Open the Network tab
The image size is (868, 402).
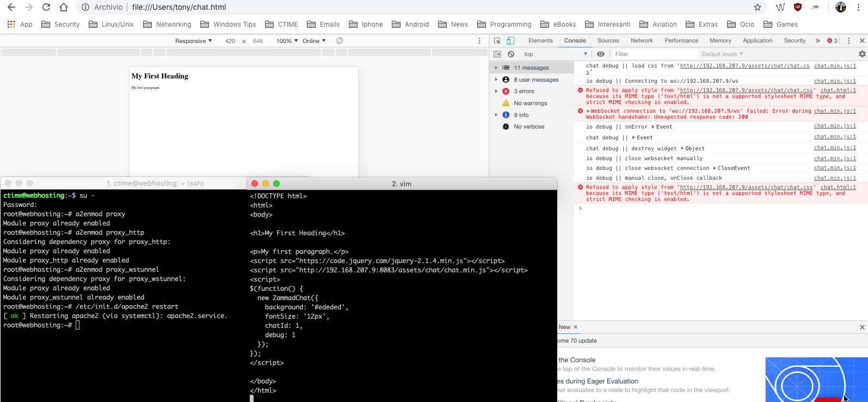point(642,41)
